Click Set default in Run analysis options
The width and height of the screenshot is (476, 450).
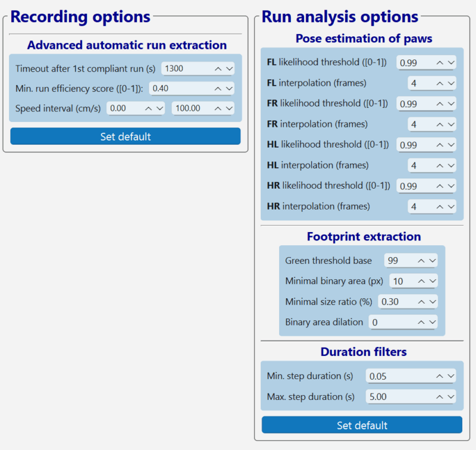(362, 425)
